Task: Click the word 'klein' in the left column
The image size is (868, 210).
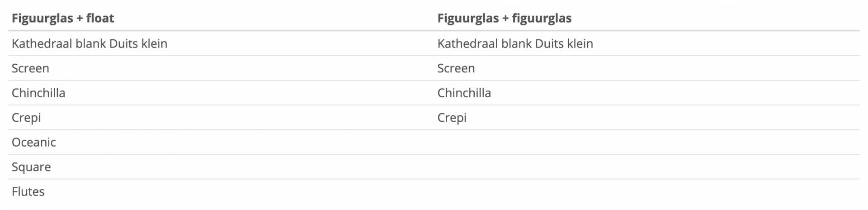Action: pyautogui.click(x=155, y=43)
